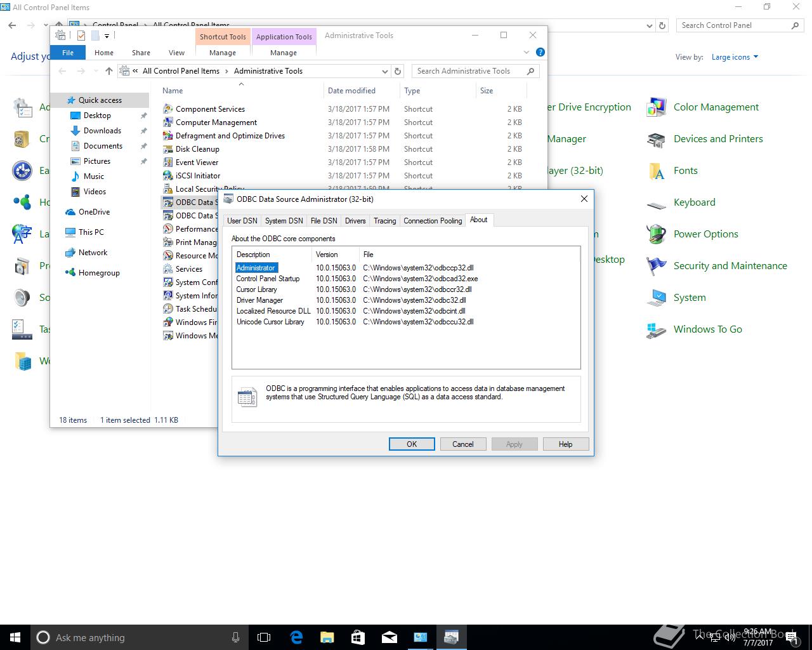The image size is (812, 650).
Task: Open Color Management control panel icon
Action: pyautogui.click(x=657, y=107)
